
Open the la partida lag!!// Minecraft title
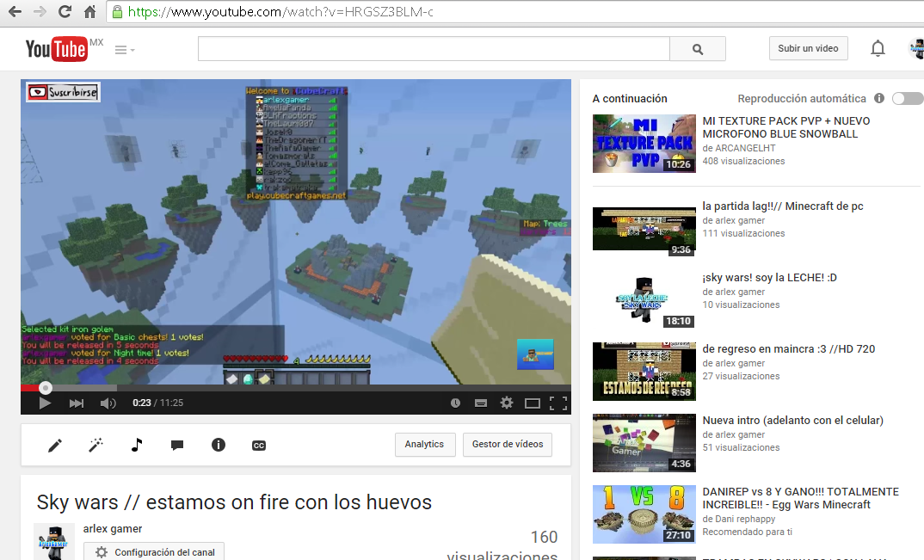(x=783, y=206)
